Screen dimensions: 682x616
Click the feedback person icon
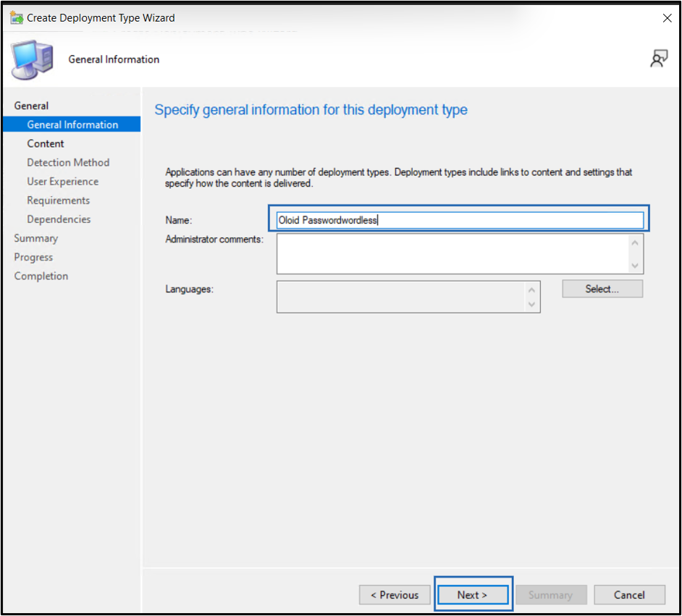(x=659, y=59)
